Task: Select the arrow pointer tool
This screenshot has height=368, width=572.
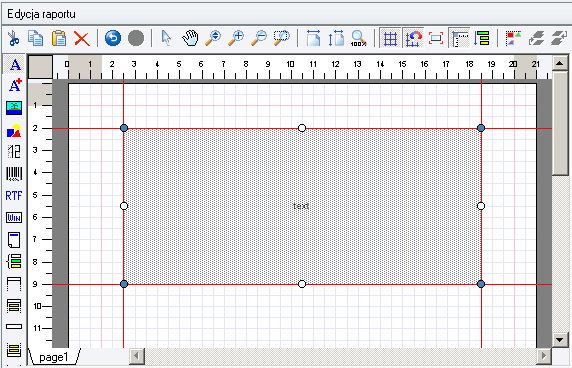Action: (x=166, y=38)
